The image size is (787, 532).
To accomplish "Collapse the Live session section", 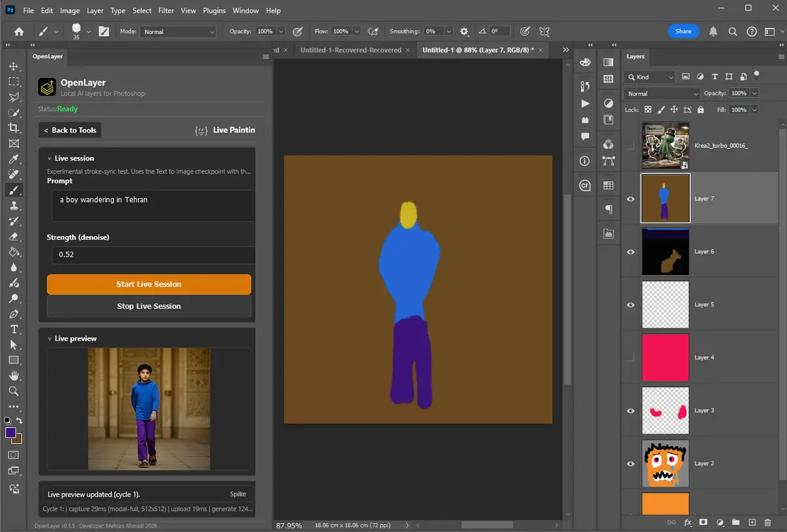I will (50, 158).
